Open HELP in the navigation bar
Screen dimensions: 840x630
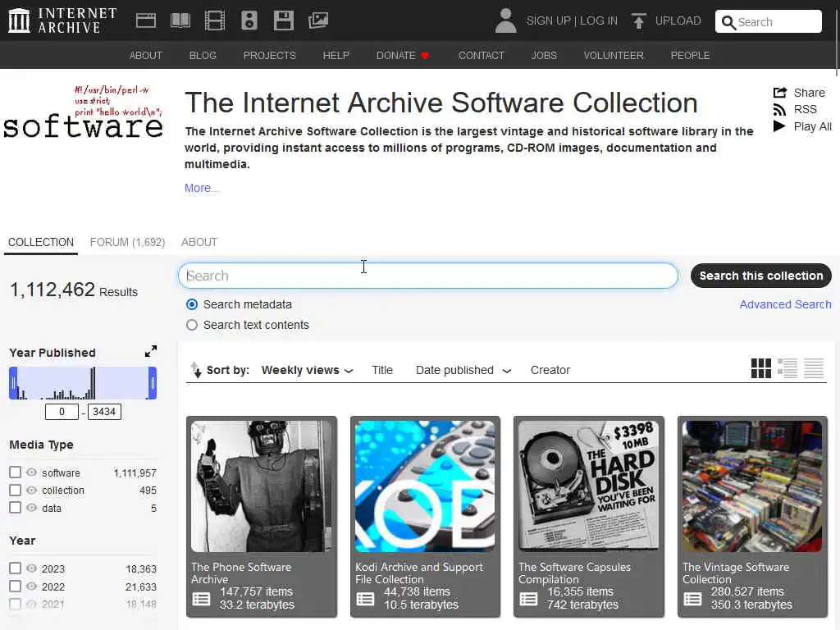[x=336, y=56]
